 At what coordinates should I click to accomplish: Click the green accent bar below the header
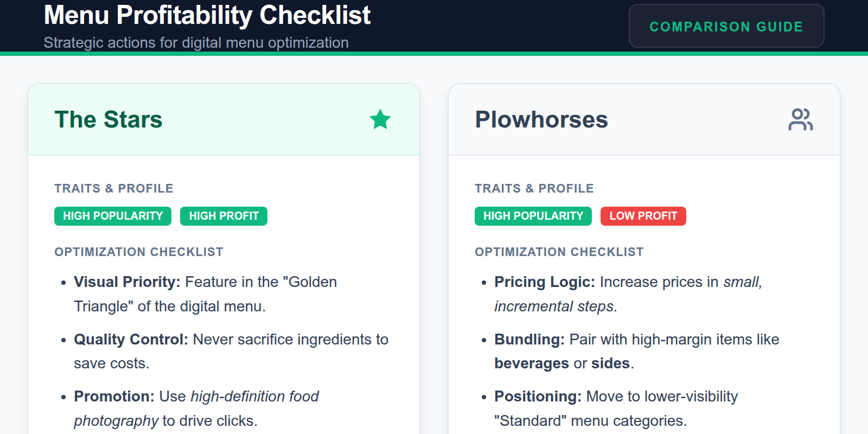click(434, 54)
